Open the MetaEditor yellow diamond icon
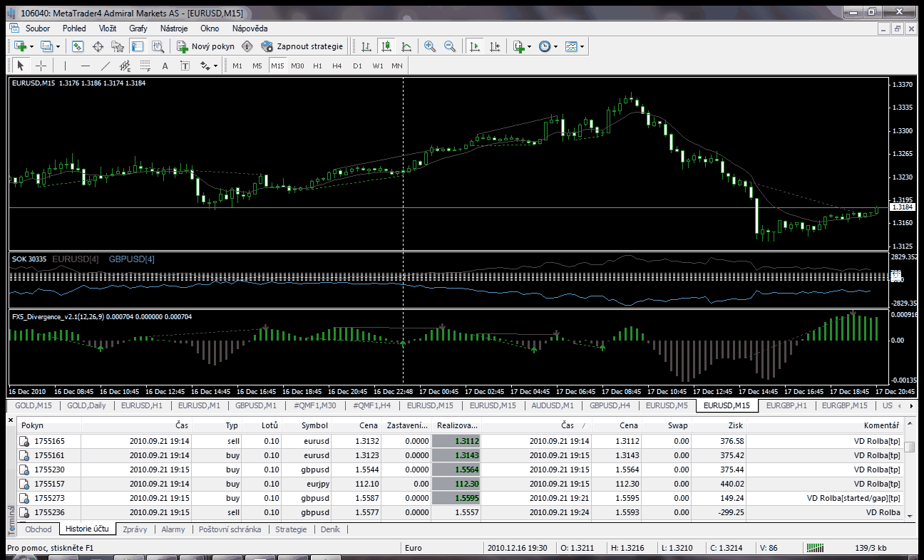 tap(247, 46)
